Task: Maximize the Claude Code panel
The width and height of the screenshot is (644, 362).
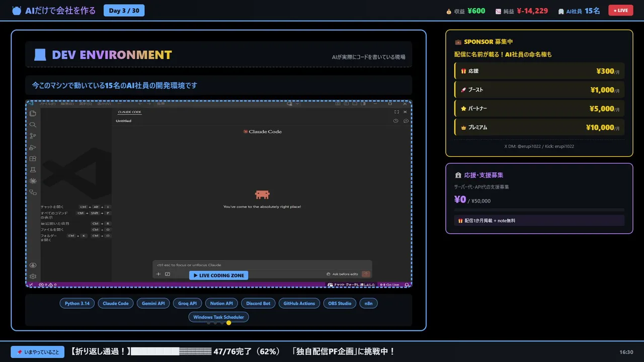Action: (x=396, y=112)
